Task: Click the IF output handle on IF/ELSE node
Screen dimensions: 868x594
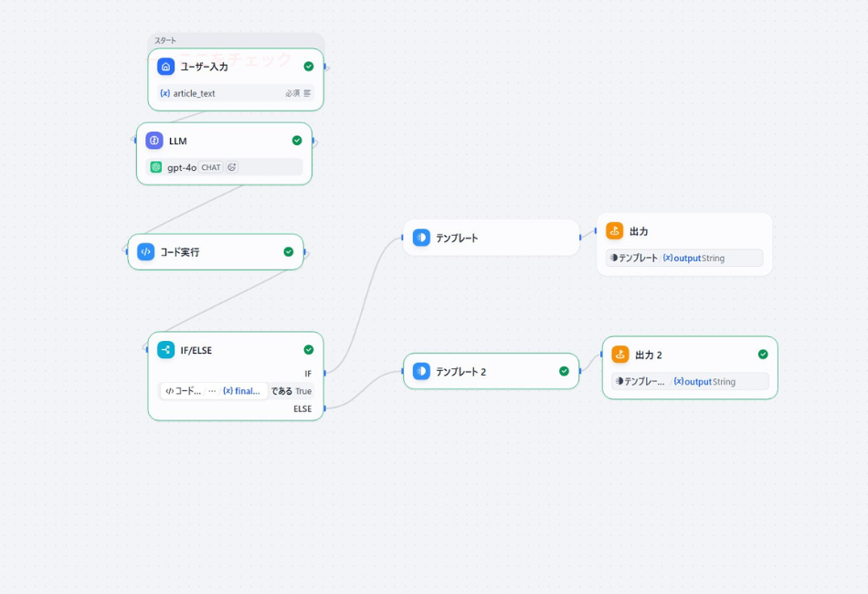Action: pos(324,373)
